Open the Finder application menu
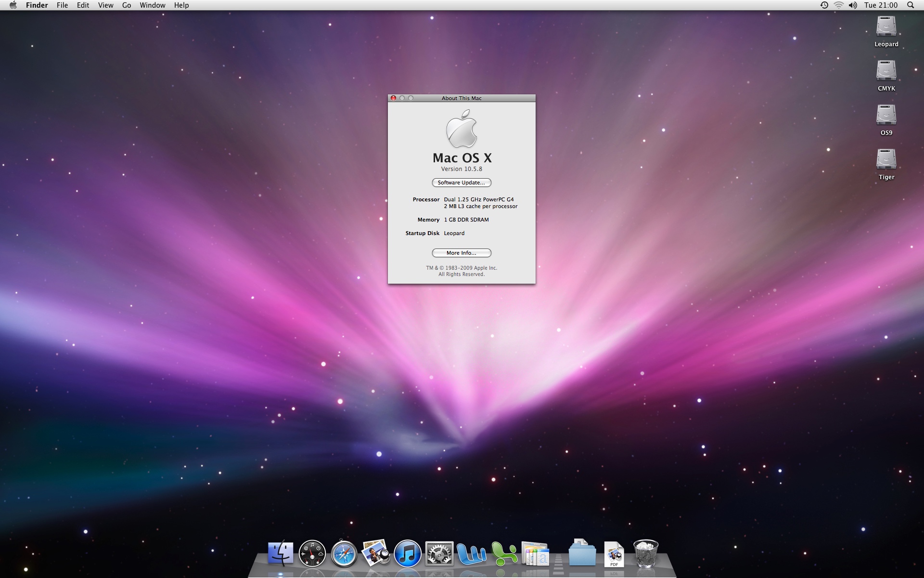Screen dimensions: 924x578 pos(37,5)
